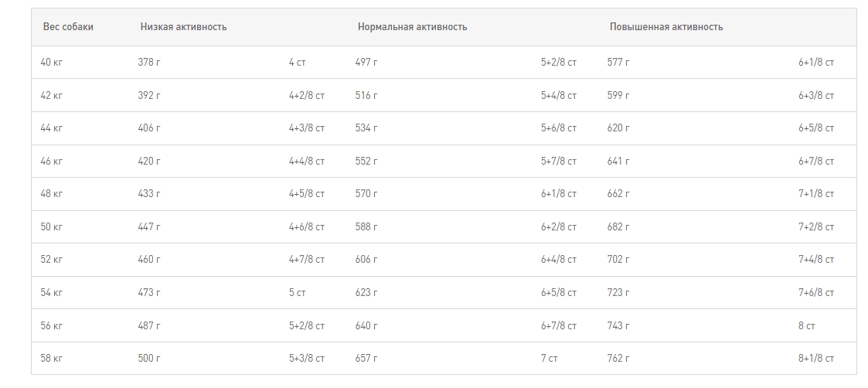Click the "7 ст" cell
868x388 pixels.
550,359
